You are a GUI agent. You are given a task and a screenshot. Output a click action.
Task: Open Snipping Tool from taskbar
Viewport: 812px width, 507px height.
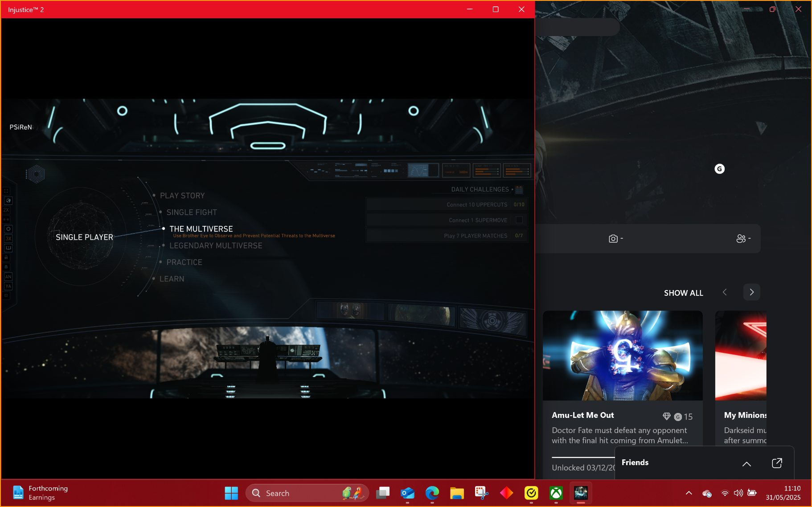(482, 493)
